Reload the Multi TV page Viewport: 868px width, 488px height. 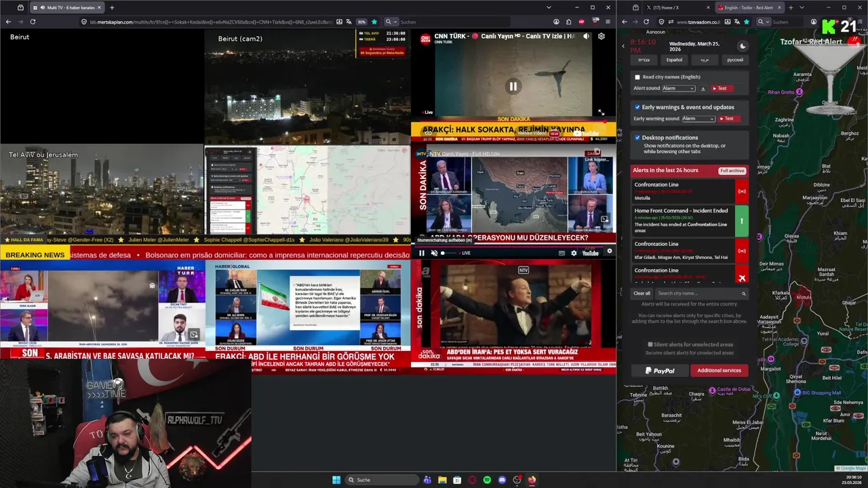pyautogui.click(x=33, y=22)
